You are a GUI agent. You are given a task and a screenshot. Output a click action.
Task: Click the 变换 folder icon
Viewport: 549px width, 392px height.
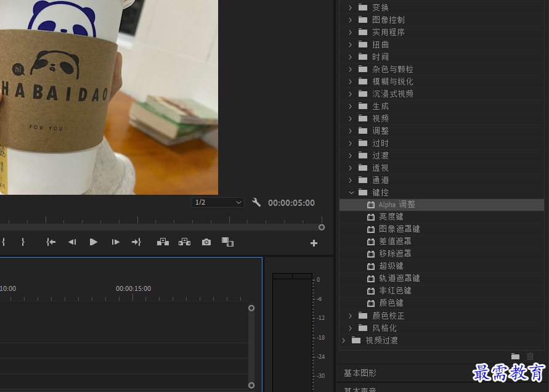[363, 7]
